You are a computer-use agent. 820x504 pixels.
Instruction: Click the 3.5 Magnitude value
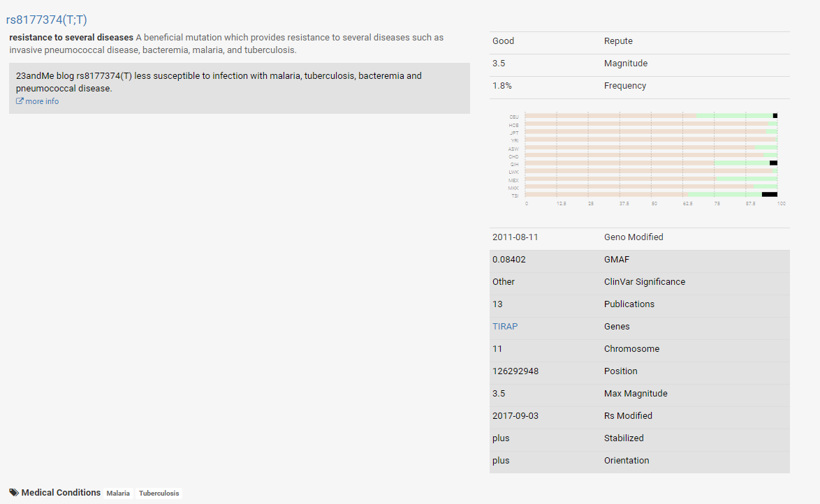[x=499, y=64]
